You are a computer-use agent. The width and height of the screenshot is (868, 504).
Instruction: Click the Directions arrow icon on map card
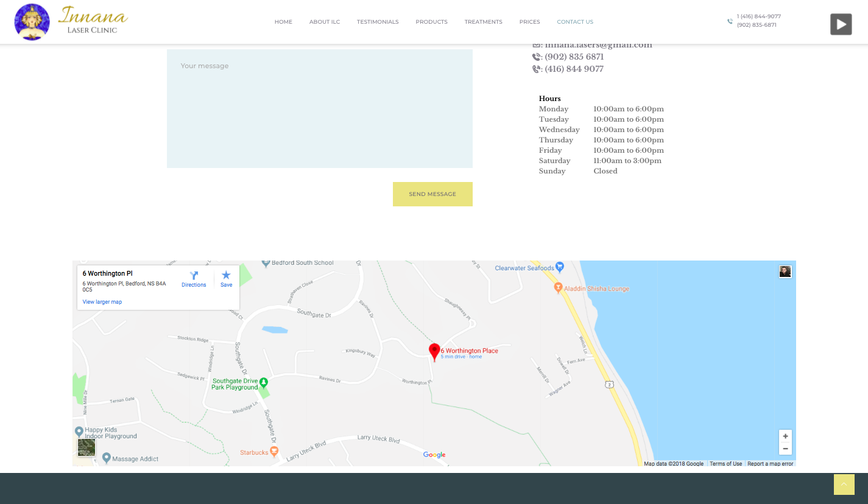[x=194, y=275]
